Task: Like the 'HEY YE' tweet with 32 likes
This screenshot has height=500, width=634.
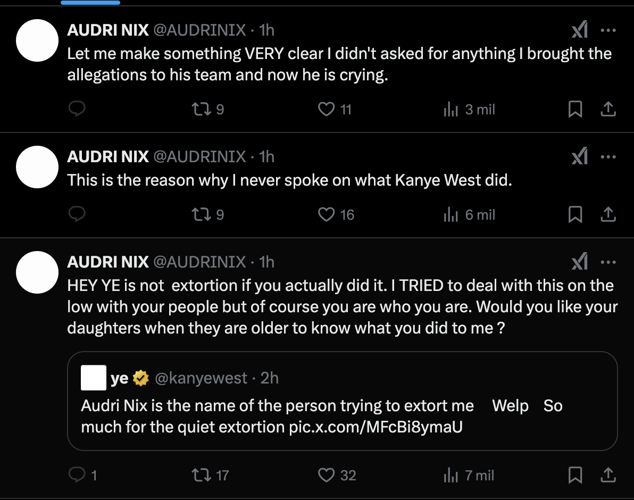Action: point(337,475)
